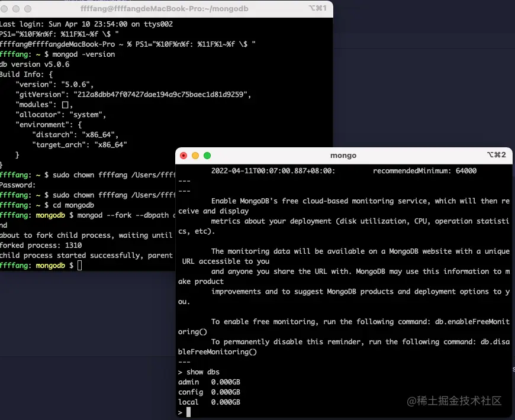Click the '2022-04-11T00:07:00.887+08:00' timestamp
515x420 pixels.
pyautogui.click(x=273, y=170)
